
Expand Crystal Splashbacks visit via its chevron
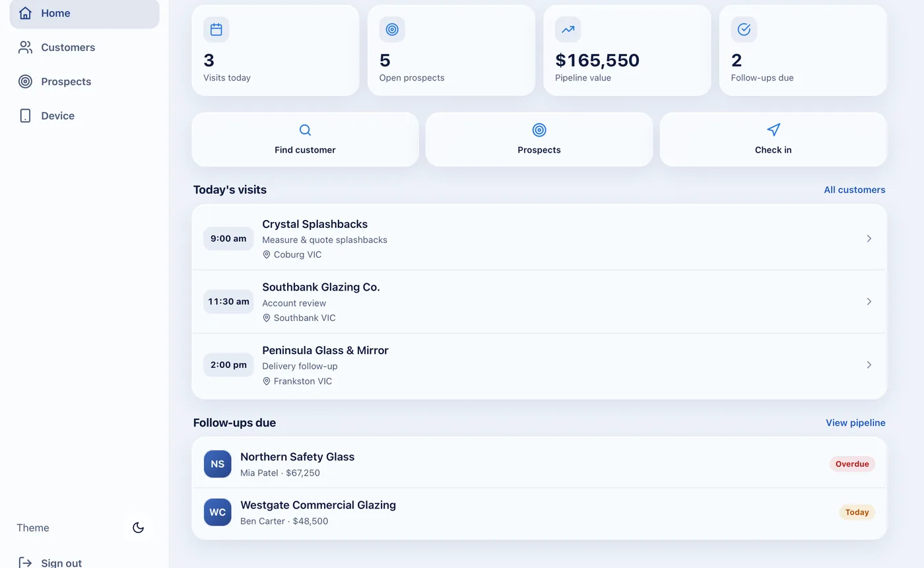(x=869, y=238)
